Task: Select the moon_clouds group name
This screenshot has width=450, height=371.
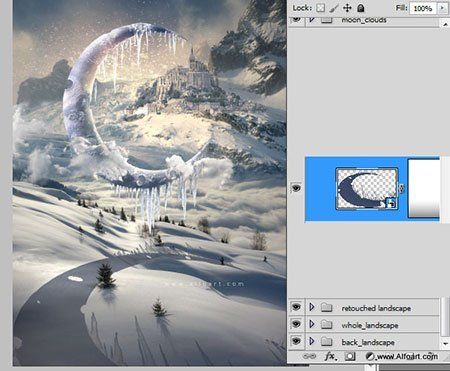Action: point(364,20)
